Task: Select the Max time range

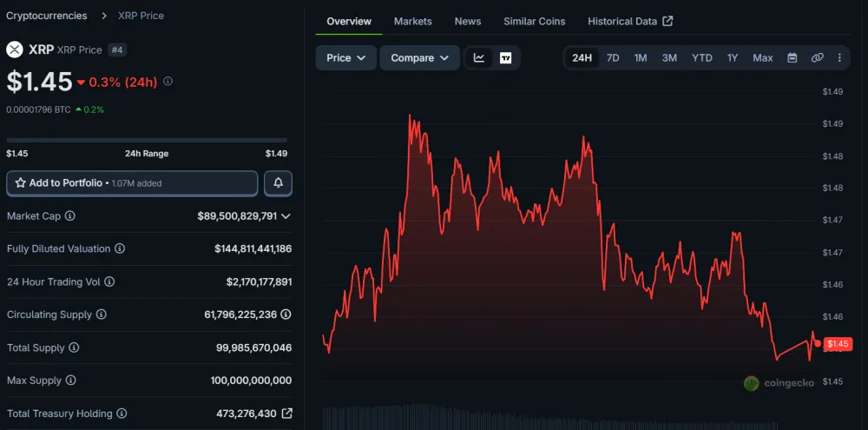Action: [x=763, y=57]
